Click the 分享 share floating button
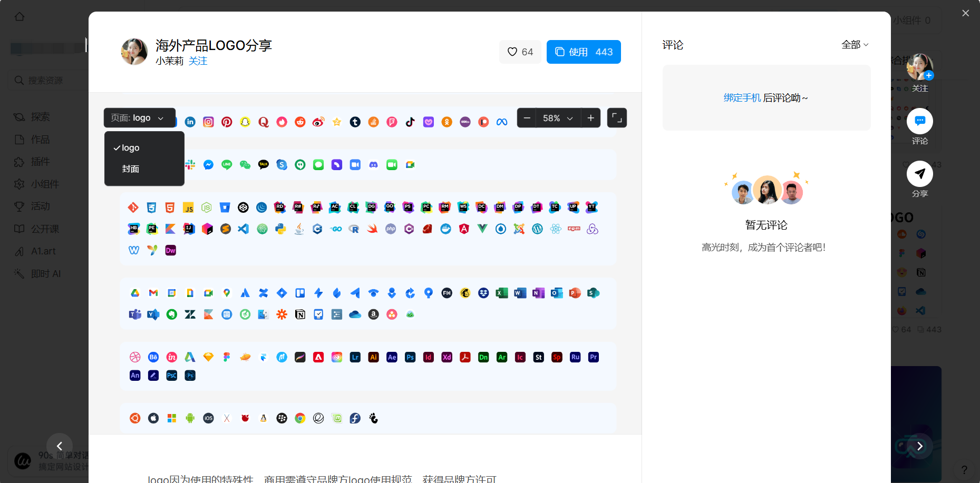Image resolution: width=980 pixels, height=483 pixels. pyautogui.click(x=920, y=174)
